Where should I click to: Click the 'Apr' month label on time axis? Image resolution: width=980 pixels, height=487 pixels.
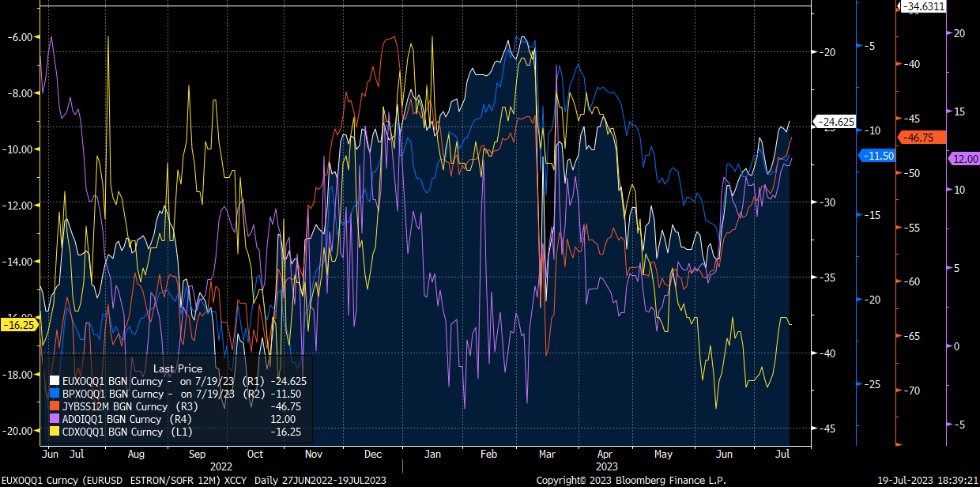[x=604, y=455]
